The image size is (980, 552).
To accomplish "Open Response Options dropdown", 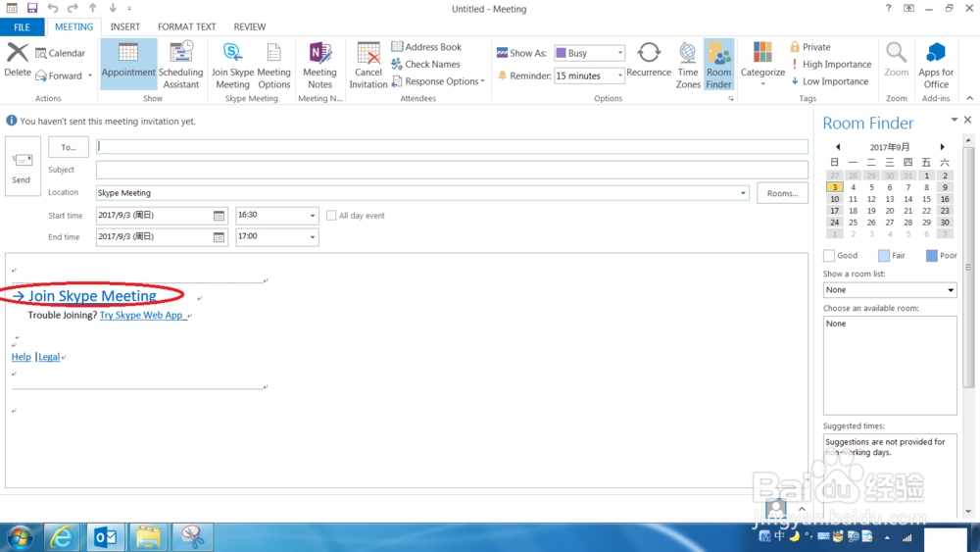I will 438,81.
